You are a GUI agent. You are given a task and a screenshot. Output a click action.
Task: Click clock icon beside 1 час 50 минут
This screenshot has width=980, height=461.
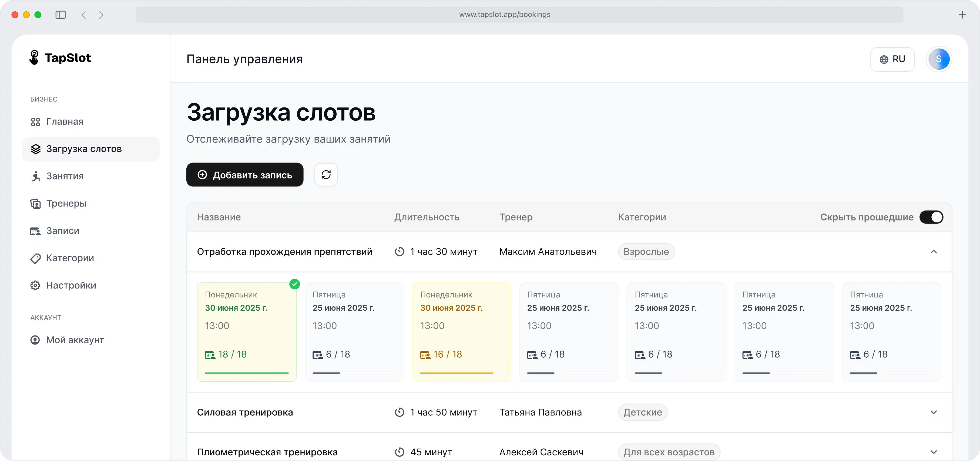(400, 412)
